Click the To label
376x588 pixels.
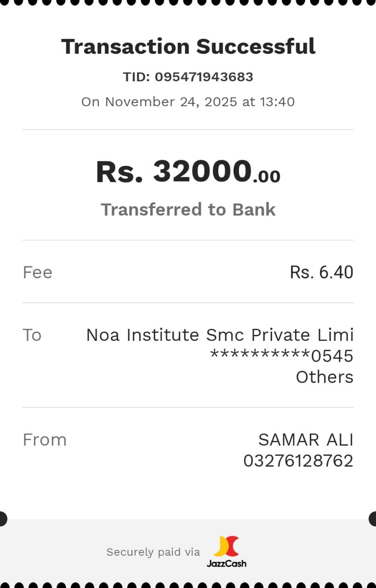32,335
